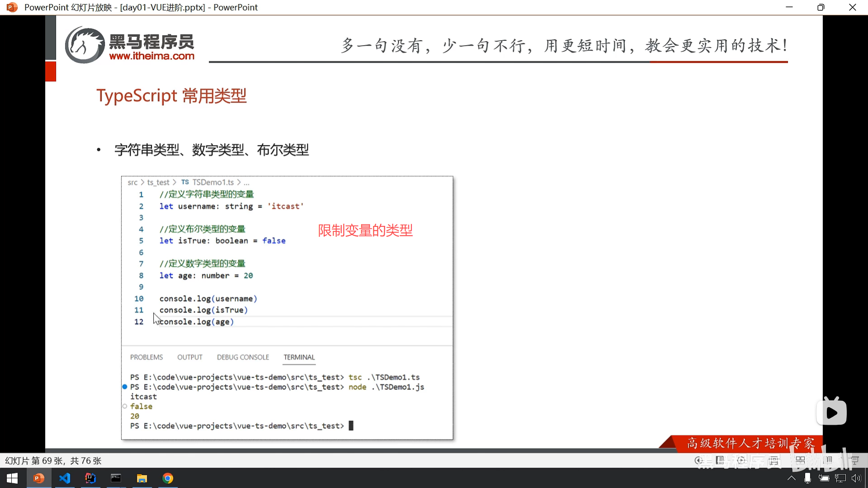The image size is (868, 488).
Task: Open Visual Studio Code from taskbar
Action: 65,478
